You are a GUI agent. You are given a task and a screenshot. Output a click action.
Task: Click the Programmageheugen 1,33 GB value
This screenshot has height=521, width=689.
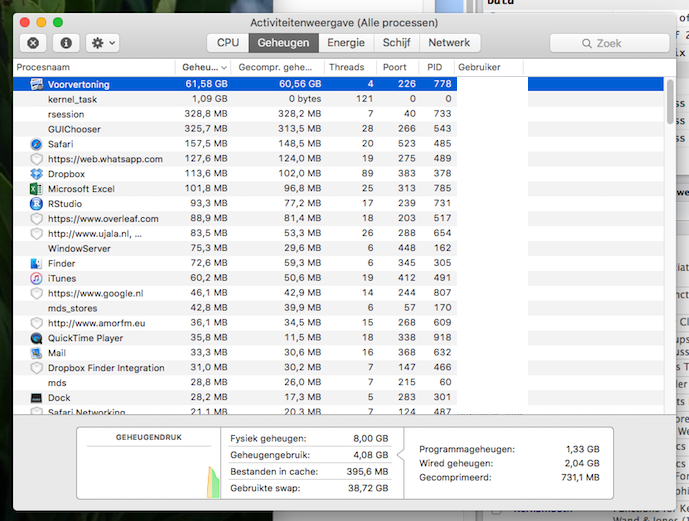tap(582, 449)
